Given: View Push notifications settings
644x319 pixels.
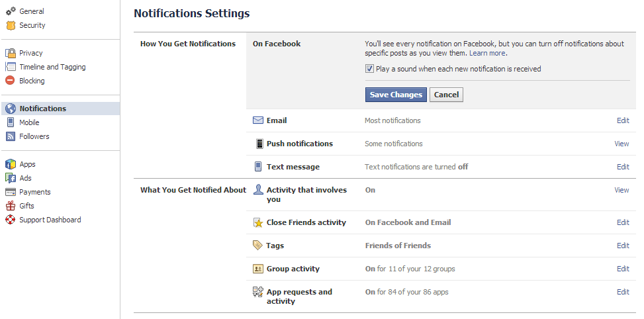Looking at the screenshot, I should pos(621,144).
